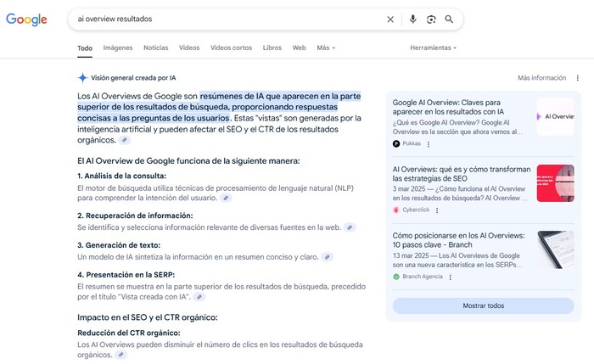The image size is (594, 364).
Task: Open Pukkas thumbnail with AI Overview logo
Action: coord(555,116)
